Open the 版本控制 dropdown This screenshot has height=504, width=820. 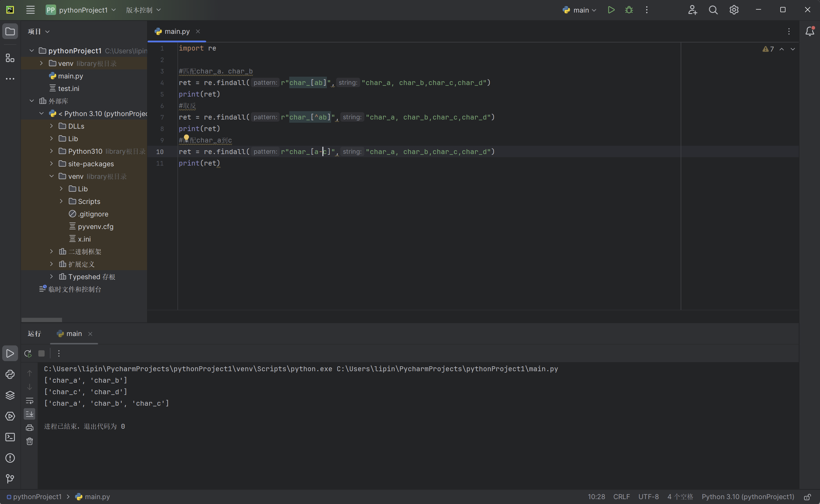point(143,10)
